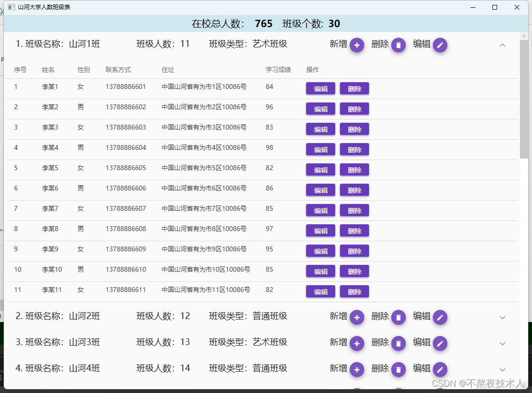
Task: Click the 编辑 pencil icon for 山河3班
Action: point(440,343)
